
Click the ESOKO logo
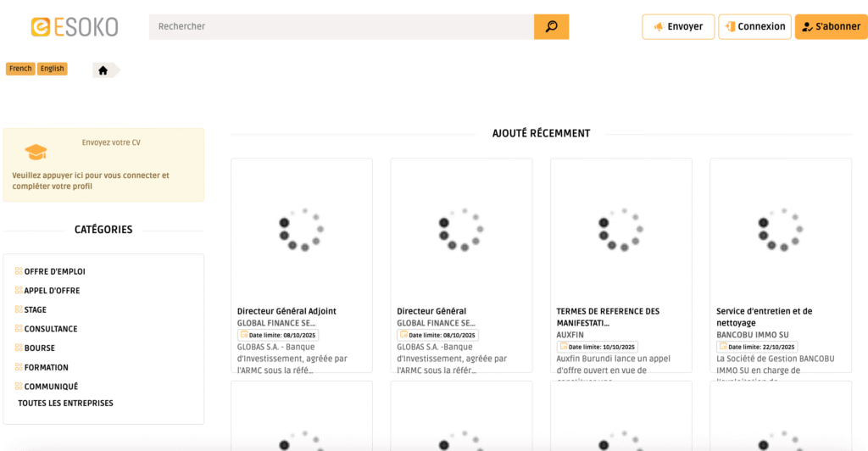click(75, 27)
